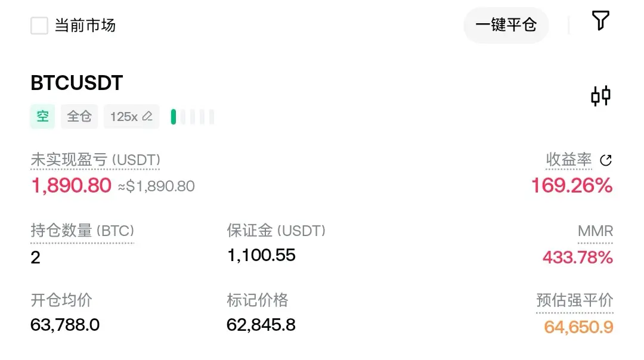Open the MMR underlined info label
Screen dimensions: 644x360
595,231
